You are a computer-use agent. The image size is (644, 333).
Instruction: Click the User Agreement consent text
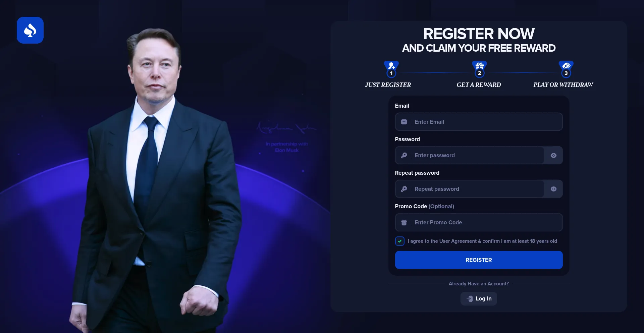(x=482, y=241)
